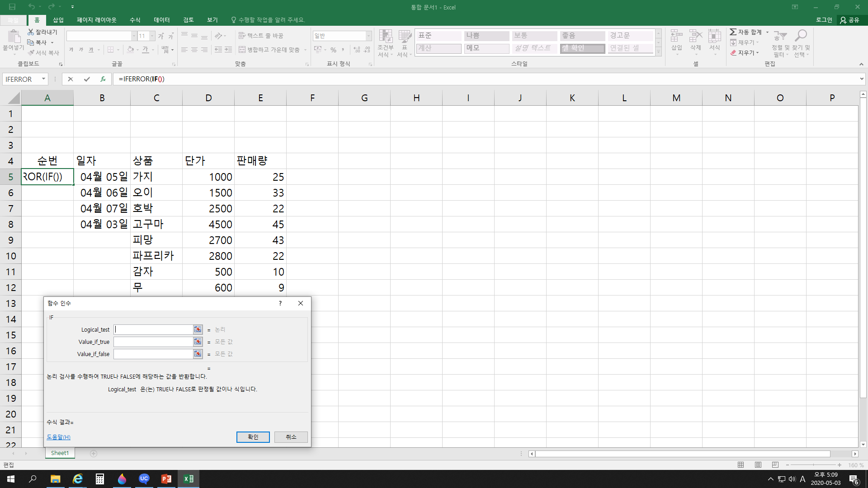
Task: Switch to Normal view in status bar
Action: 741,465
